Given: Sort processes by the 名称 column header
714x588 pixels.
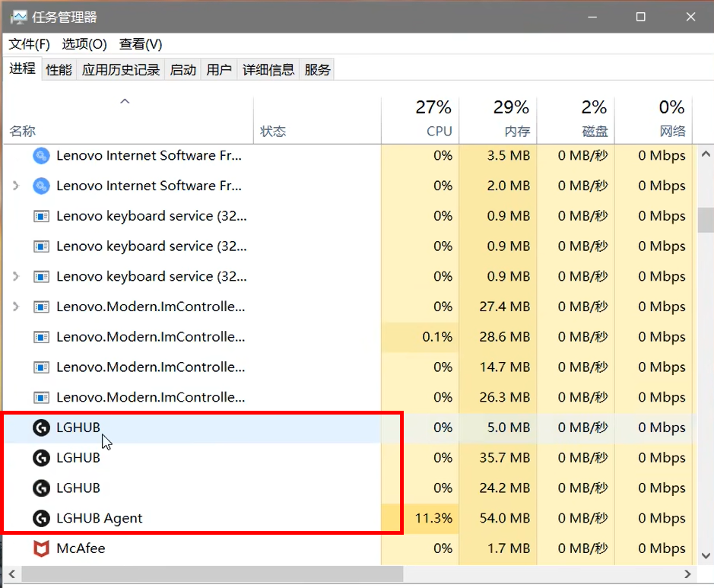Looking at the screenshot, I should point(129,119).
